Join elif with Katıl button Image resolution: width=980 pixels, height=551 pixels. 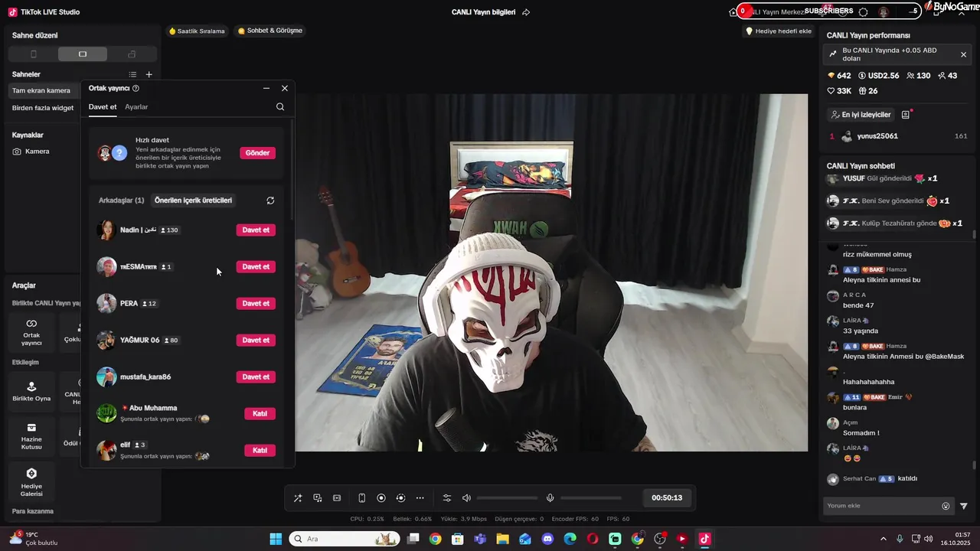(x=260, y=451)
